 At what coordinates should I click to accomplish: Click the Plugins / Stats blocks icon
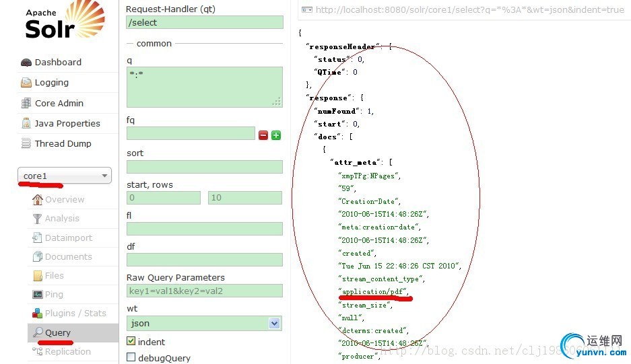click(x=38, y=313)
